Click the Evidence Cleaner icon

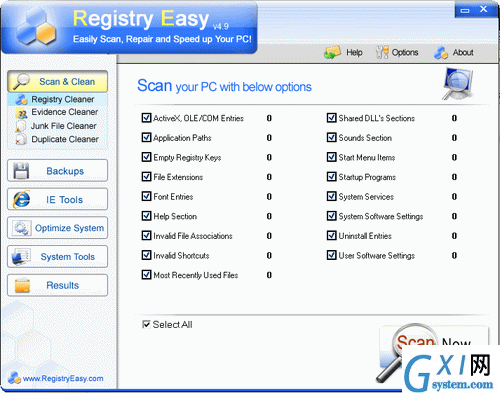click(21, 113)
